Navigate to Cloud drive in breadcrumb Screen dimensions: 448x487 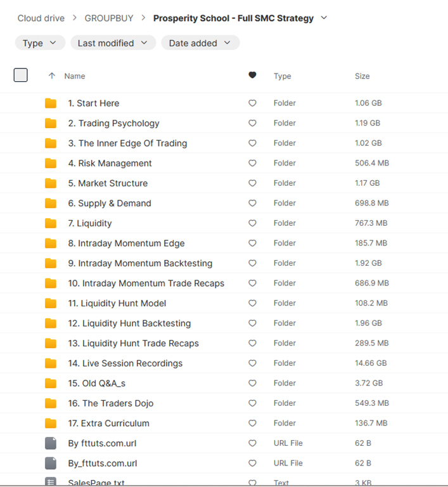(41, 18)
